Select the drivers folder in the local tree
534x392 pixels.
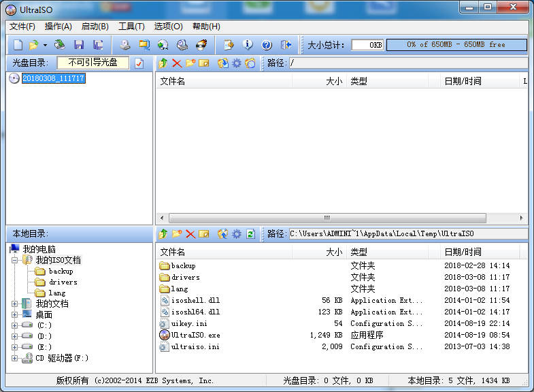pos(63,282)
